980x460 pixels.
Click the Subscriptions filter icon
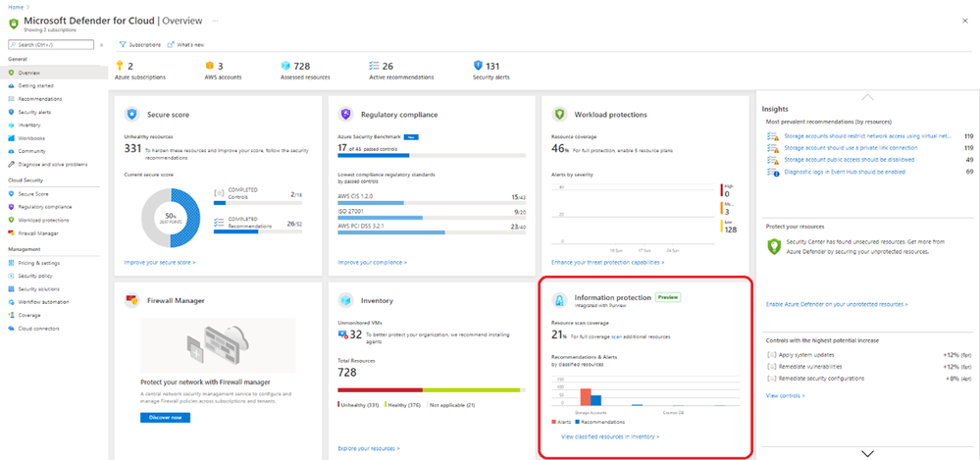click(123, 44)
